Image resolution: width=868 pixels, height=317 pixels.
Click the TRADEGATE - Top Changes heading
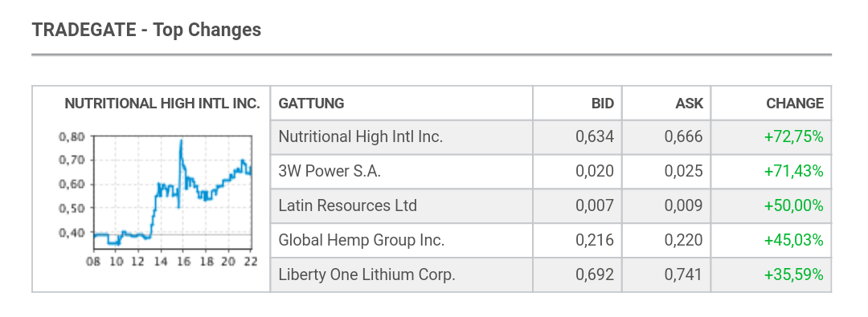[147, 30]
